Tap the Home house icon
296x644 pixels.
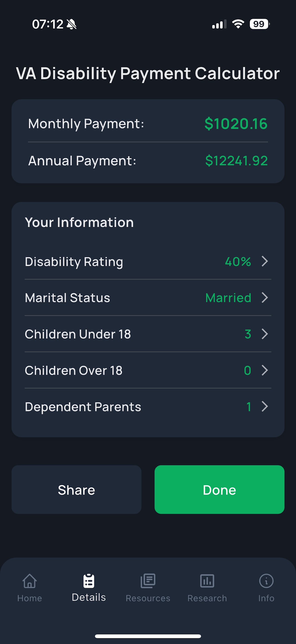coord(30,580)
